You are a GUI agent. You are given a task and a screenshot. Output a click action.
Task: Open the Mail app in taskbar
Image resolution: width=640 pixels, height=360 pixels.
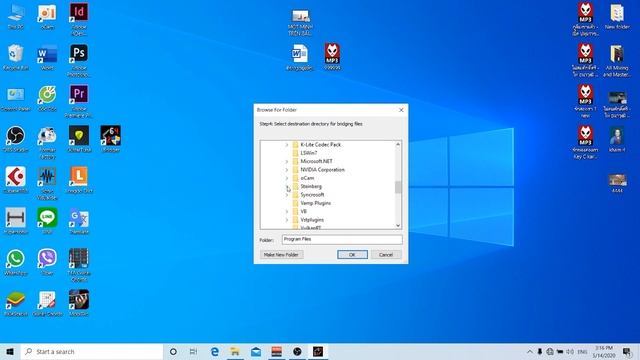256,351
